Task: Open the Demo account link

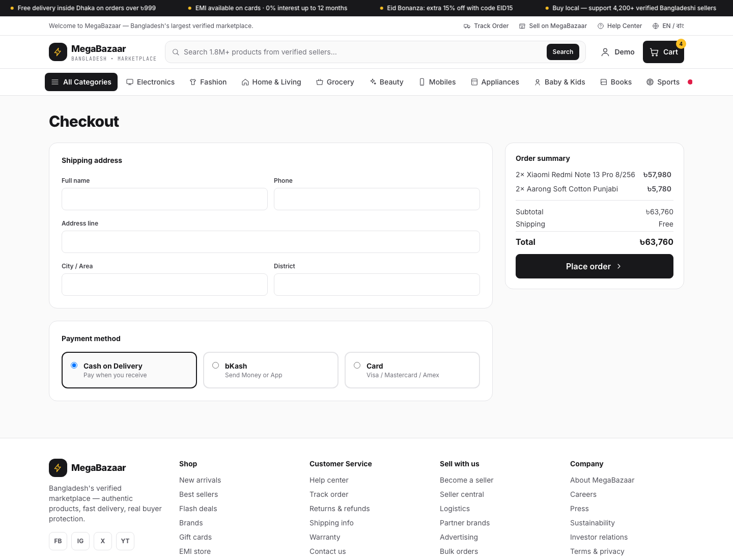Action: [x=618, y=52]
